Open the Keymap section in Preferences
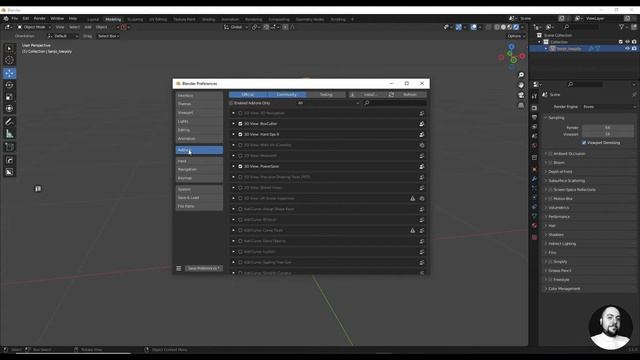The height and width of the screenshot is (360, 640). (x=199, y=178)
